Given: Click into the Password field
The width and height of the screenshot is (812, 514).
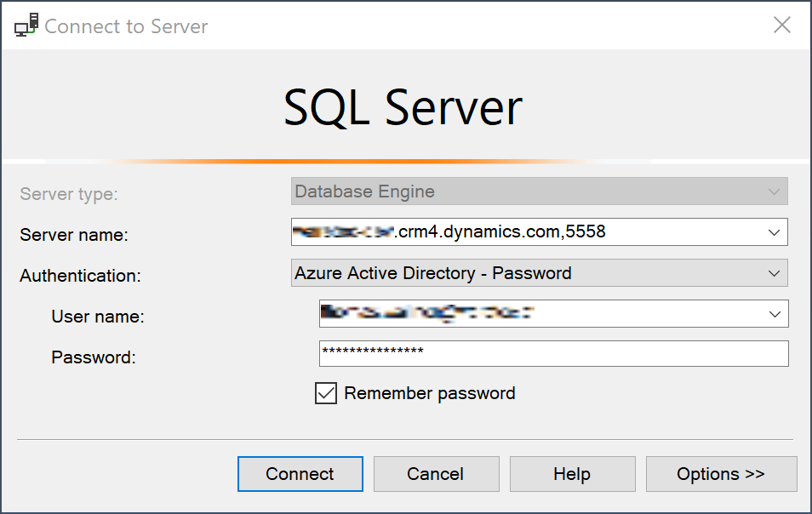Looking at the screenshot, I should pyautogui.click(x=553, y=353).
